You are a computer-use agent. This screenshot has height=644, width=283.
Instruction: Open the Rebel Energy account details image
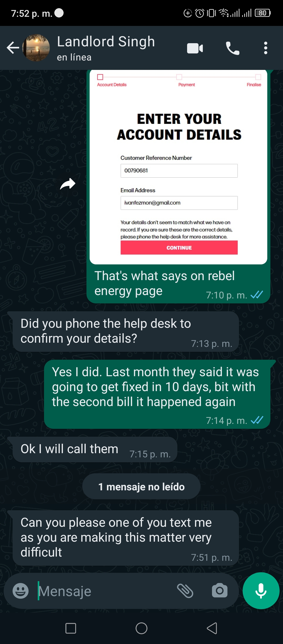click(x=178, y=167)
